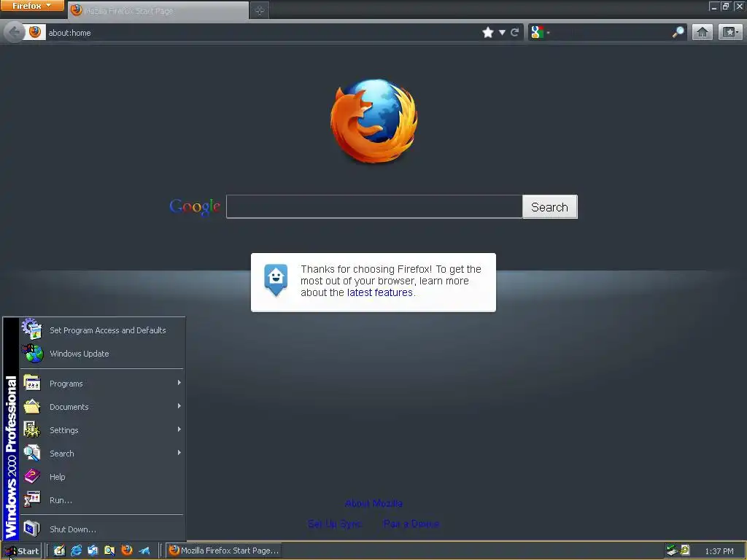Open the Documents submenu
Screen dimensions: 747x560
pyautogui.click(x=102, y=407)
